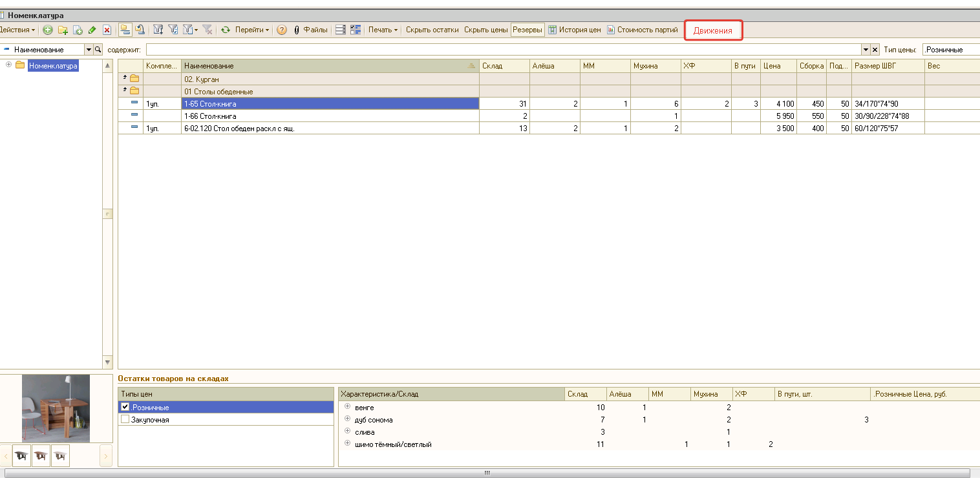Click the Движения button
Screen dimensions: 980x478
pos(713,30)
